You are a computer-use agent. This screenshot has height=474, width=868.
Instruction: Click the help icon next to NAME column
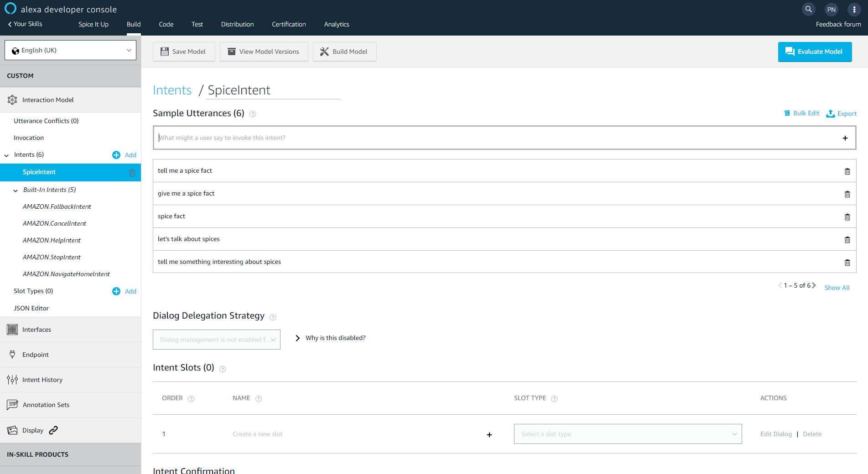(259, 399)
